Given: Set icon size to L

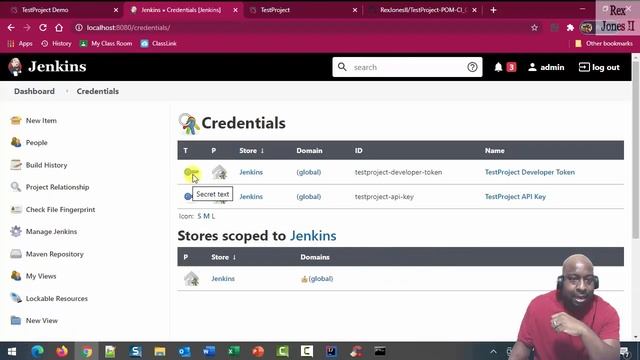Looking at the screenshot, I should tap(213, 216).
